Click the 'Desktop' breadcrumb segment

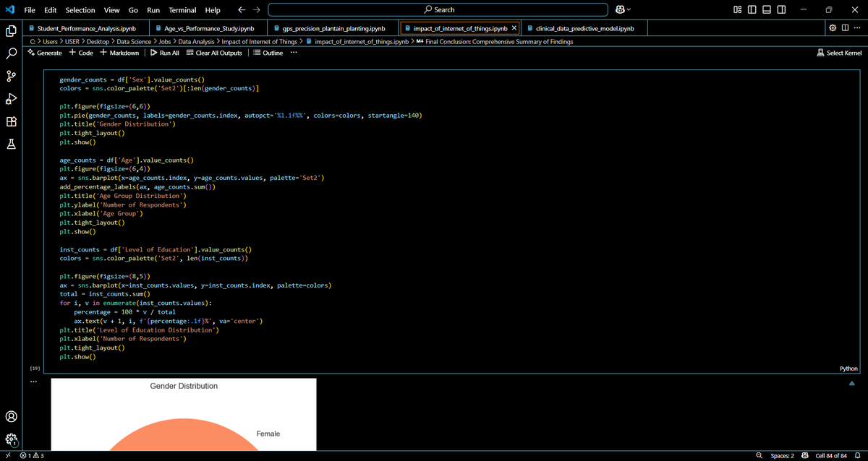point(98,42)
